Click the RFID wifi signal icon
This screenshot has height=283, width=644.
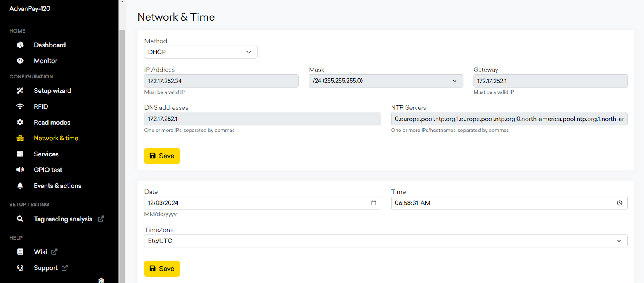(x=20, y=107)
